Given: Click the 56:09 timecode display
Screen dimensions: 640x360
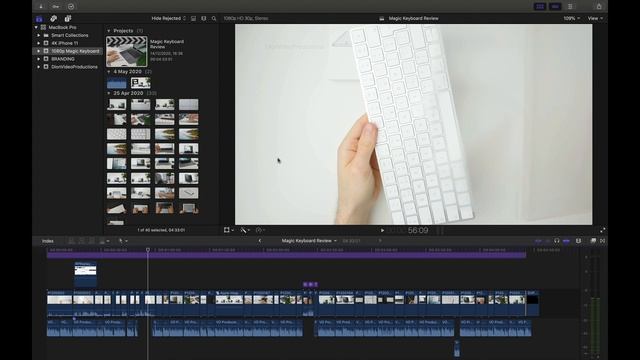Looking at the screenshot, I should click(418, 230).
